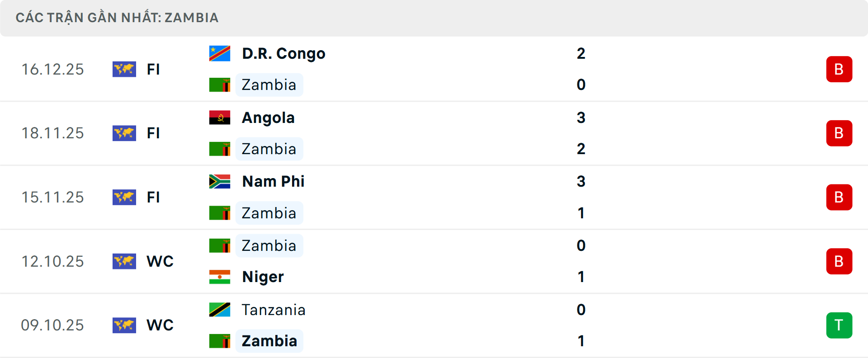Image resolution: width=868 pixels, height=358 pixels.
Task: Click the Zambia team name link
Action: [269, 85]
